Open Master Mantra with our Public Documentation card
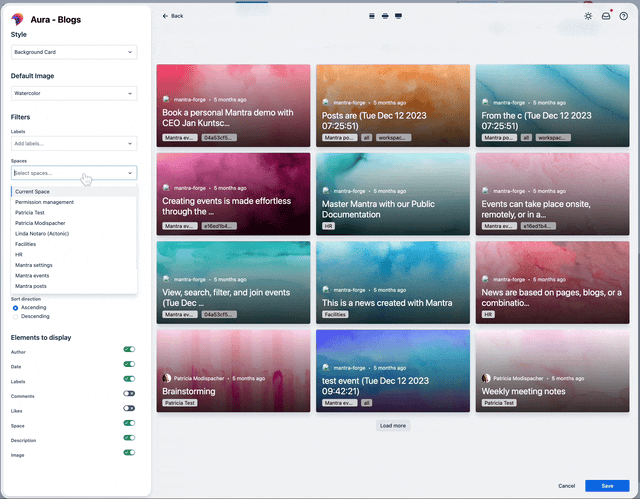This screenshot has height=499, width=640. point(393,194)
